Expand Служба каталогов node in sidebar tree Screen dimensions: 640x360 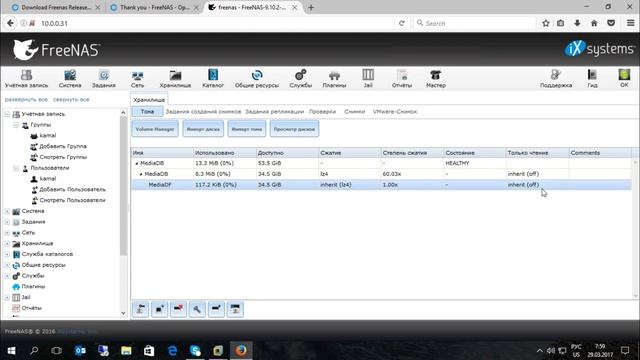click(7, 254)
